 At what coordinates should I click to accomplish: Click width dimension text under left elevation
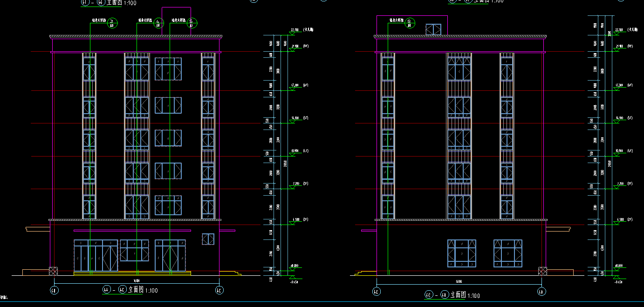coord(137,281)
